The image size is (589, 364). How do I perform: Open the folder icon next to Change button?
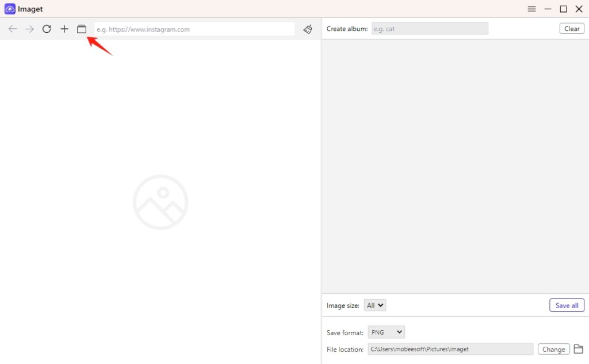coord(578,348)
